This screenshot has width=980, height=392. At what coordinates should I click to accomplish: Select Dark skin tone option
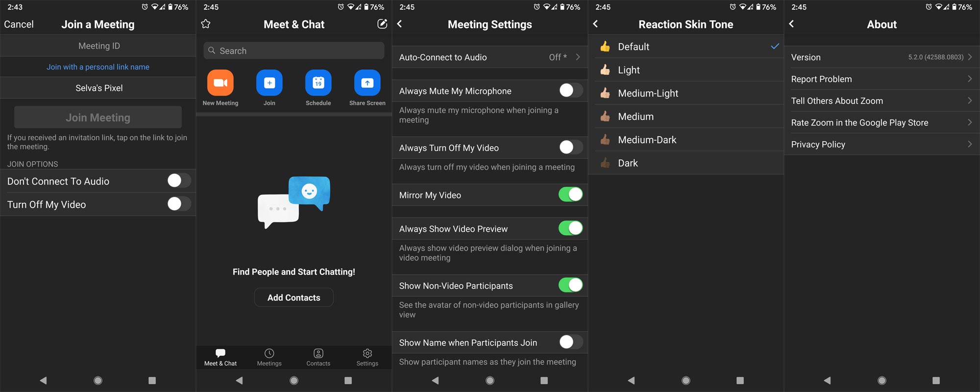[x=686, y=163]
